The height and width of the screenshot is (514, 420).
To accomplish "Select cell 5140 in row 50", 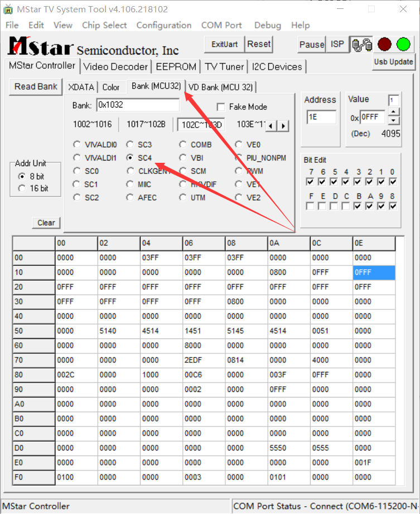I will [119, 331].
